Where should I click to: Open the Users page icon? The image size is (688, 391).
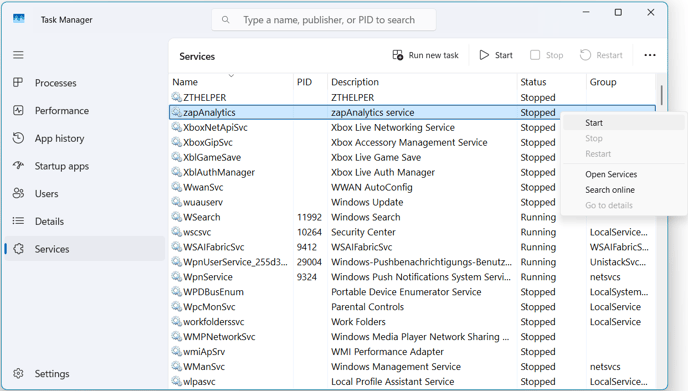click(18, 194)
